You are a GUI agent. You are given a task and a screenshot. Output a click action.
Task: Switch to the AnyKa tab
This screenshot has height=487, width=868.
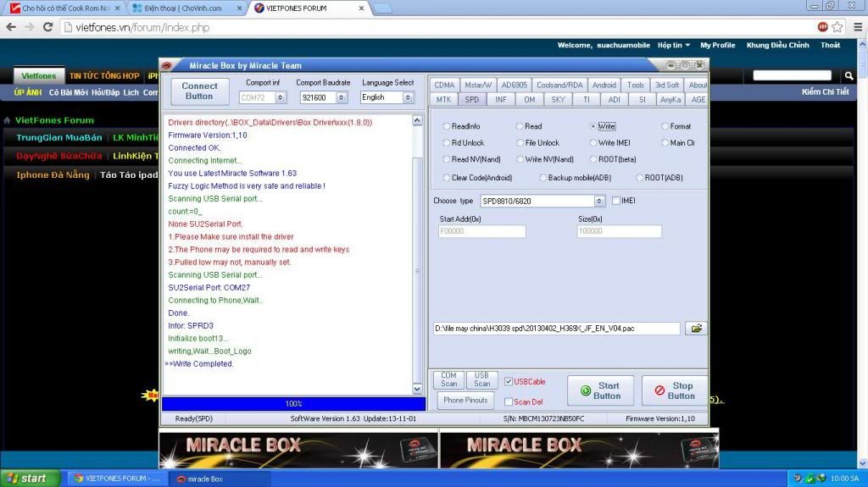[x=670, y=100]
